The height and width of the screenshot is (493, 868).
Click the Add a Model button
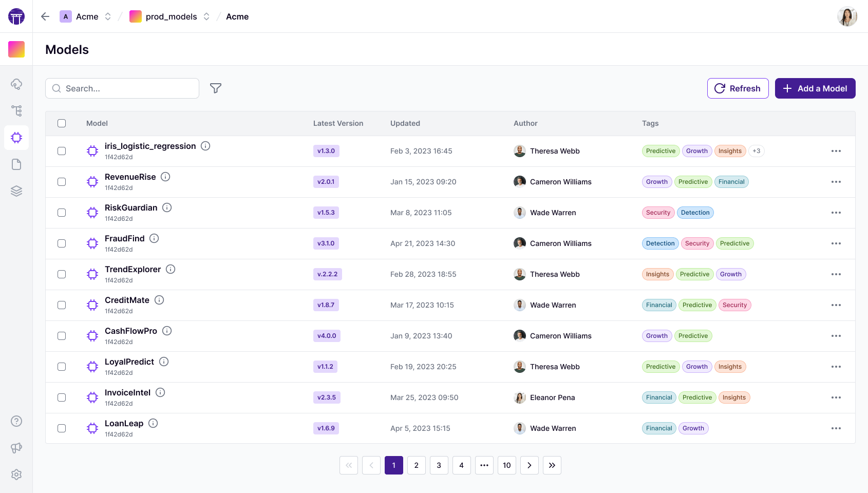[815, 88]
